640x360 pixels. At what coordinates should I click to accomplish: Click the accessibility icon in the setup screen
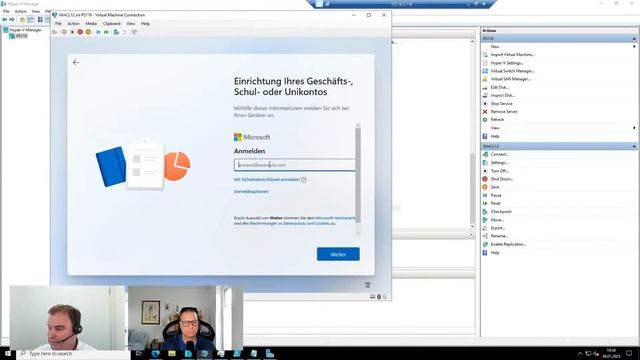pos(367,285)
